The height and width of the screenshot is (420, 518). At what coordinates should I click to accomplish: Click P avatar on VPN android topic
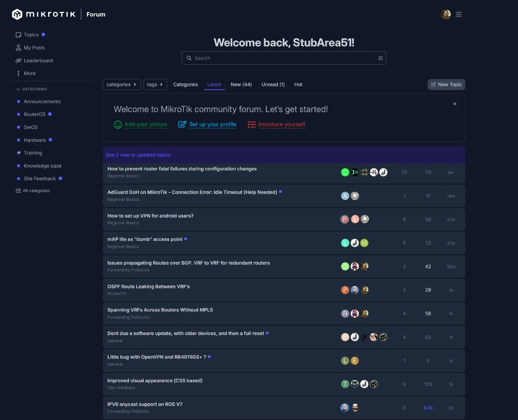tap(344, 219)
